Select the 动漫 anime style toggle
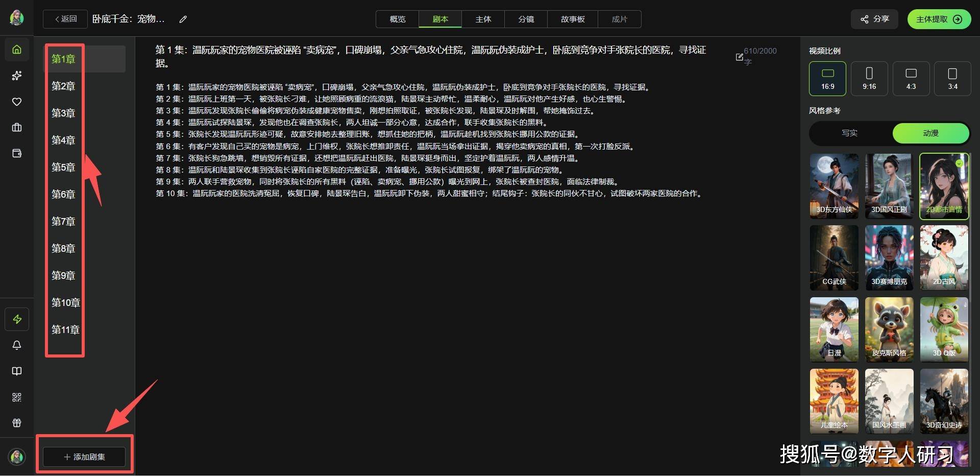This screenshot has width=980, height=476. (x=930, y=133)
